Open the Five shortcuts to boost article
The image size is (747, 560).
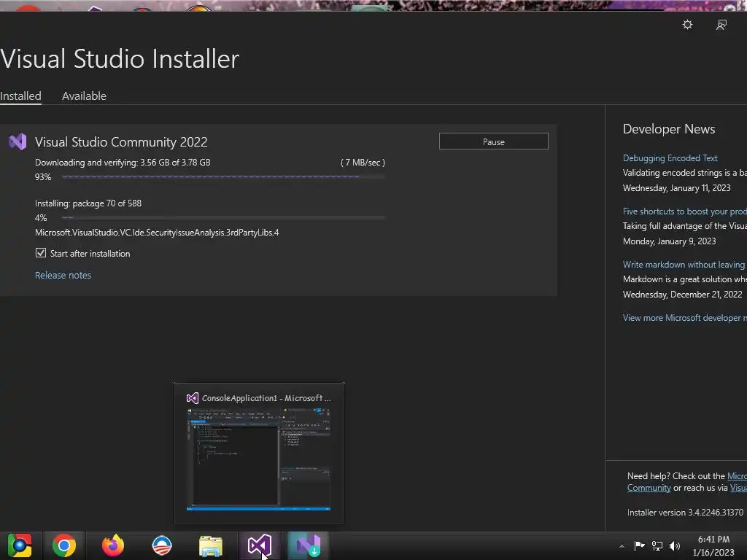pos(684,211)
